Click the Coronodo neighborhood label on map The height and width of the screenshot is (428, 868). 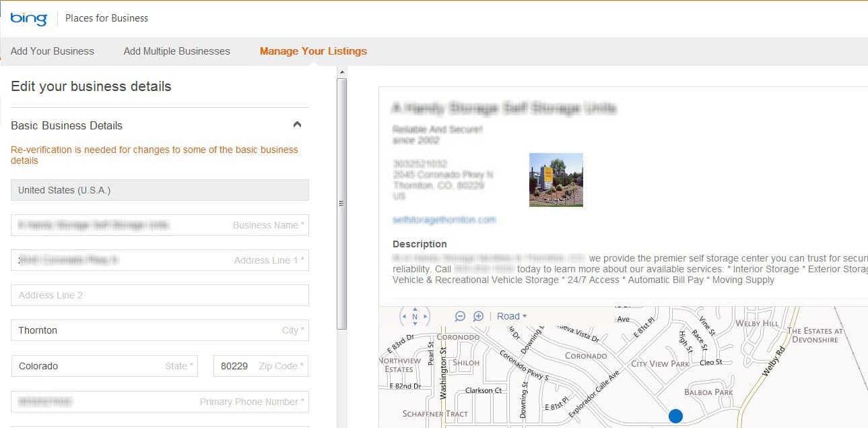click(458, 337)
